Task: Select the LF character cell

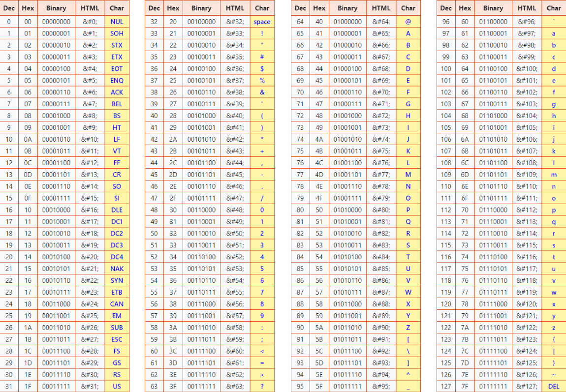Action: [117, 139]
